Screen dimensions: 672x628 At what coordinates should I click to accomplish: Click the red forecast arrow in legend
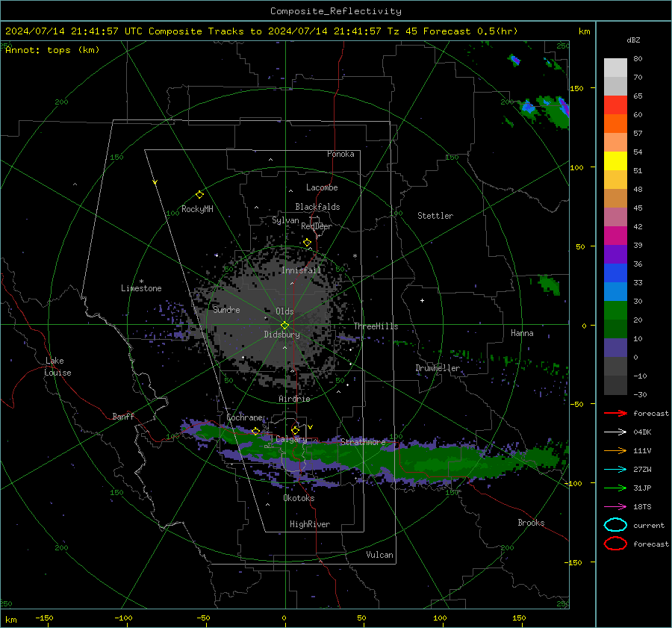pyautogui.click(x=615, y=413)
